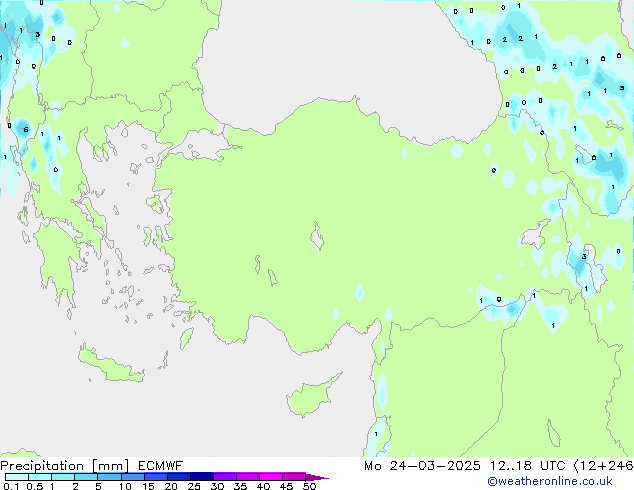Select the 20–25 mm legend color swatch

179,477
